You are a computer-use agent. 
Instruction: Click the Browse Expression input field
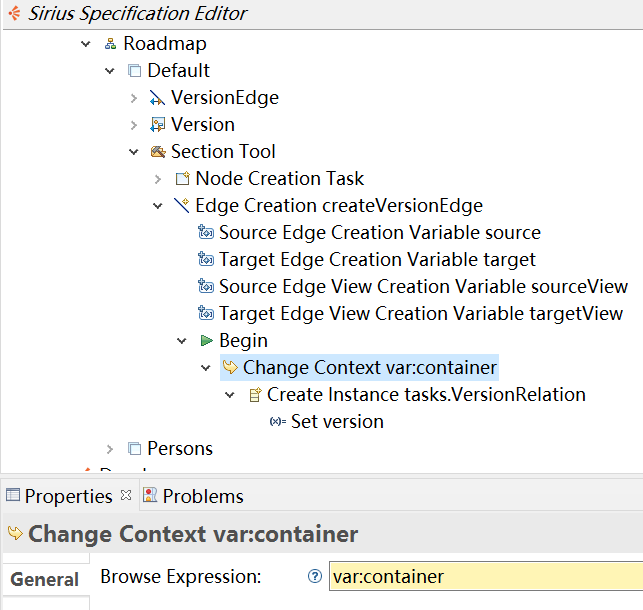(486, 576)
